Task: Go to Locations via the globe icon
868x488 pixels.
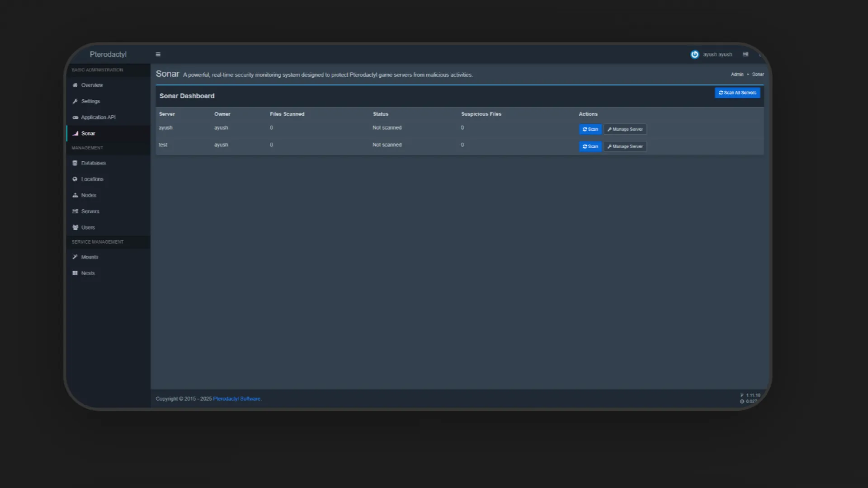Action: tap(75, 179)
